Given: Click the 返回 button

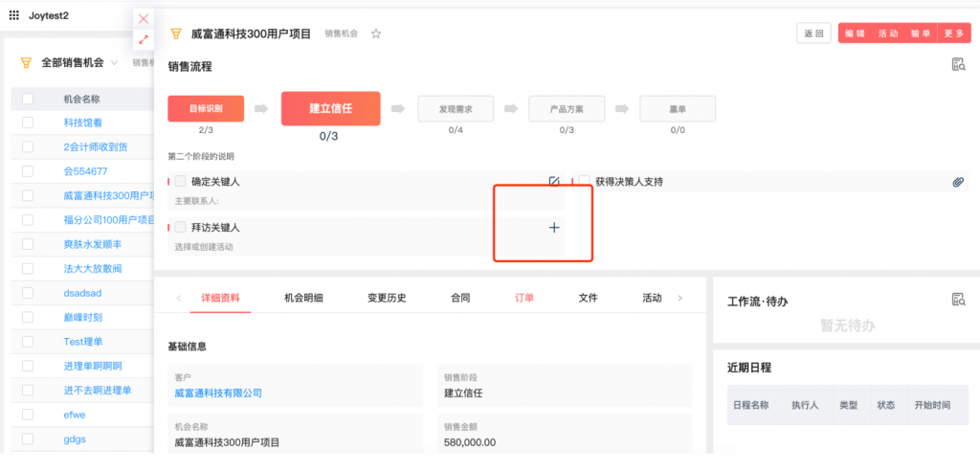Looking at the screenshot, I should coord(813,34).
